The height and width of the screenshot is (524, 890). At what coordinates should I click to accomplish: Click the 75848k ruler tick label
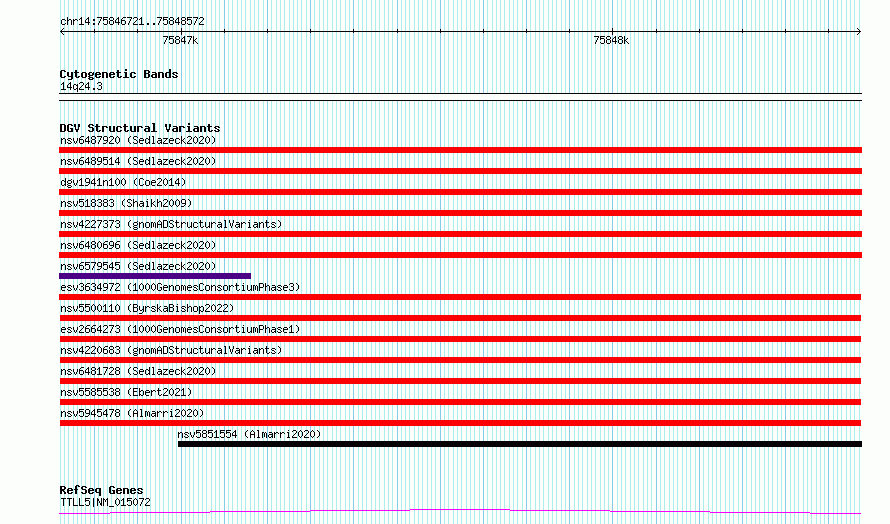click(611, 41)
